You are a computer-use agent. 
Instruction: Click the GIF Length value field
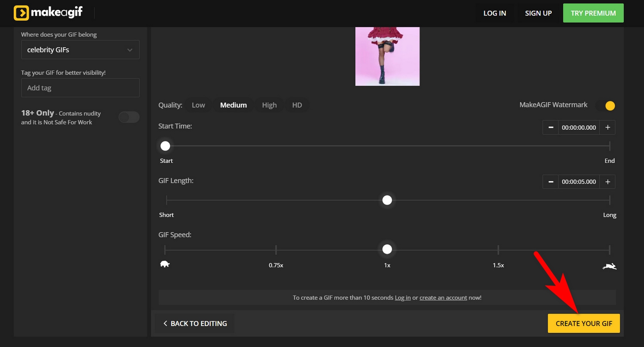579,182
